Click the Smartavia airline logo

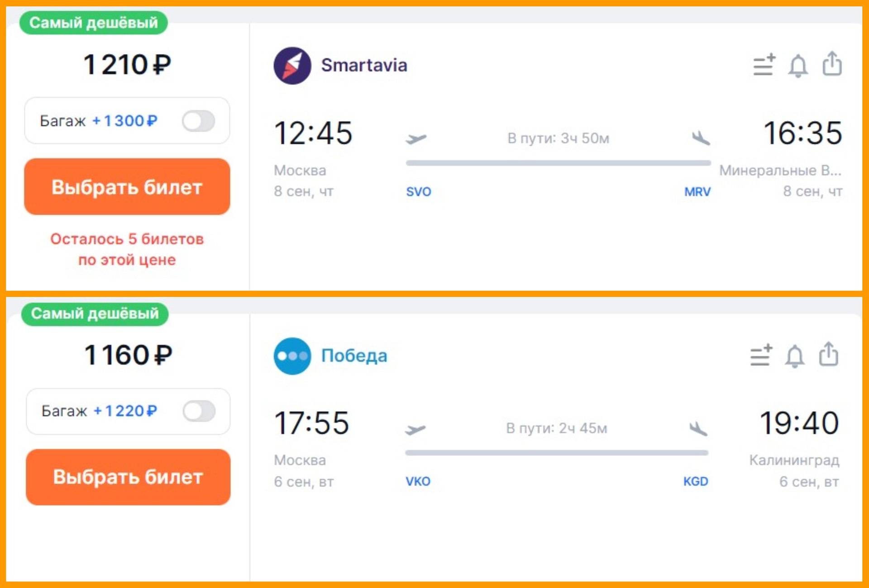(x=292, y=66)
